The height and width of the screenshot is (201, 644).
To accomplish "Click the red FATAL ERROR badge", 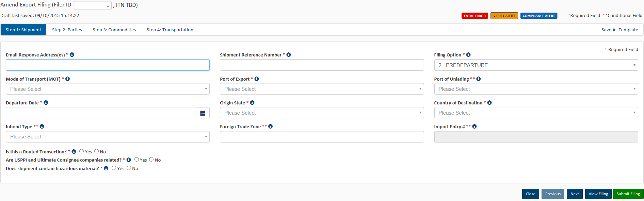I will (474, 16).
